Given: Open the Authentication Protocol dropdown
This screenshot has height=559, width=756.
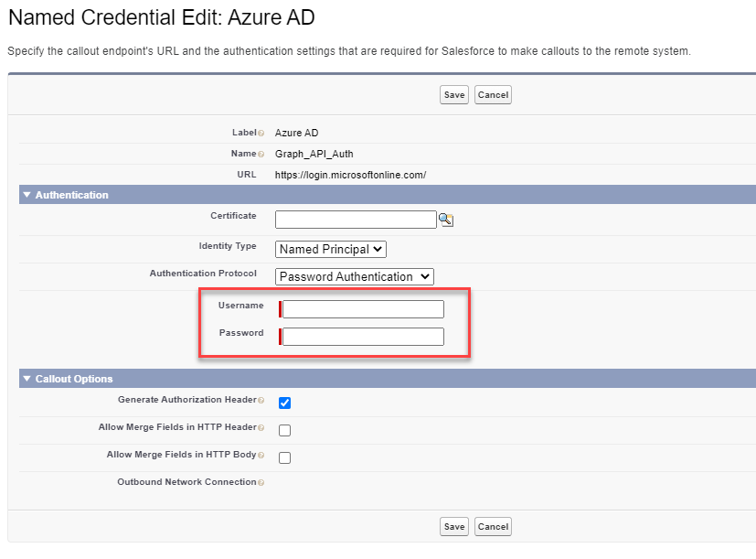Looking at the screenshot, I should tap(354, 276).
